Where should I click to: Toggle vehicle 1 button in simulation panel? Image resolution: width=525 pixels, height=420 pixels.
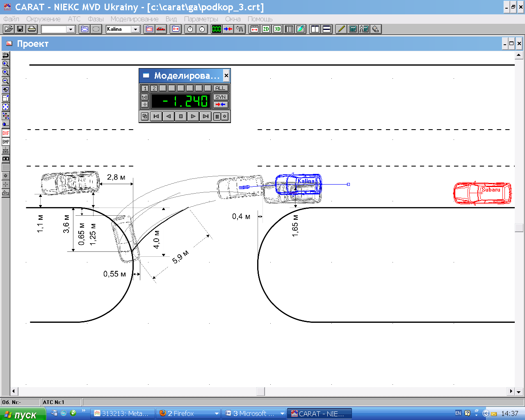pos(145,88)
